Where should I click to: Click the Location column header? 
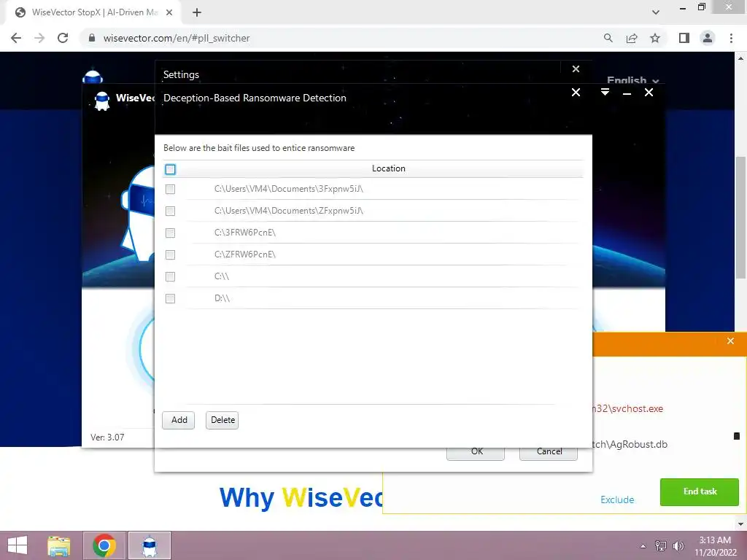click(388, 168)
